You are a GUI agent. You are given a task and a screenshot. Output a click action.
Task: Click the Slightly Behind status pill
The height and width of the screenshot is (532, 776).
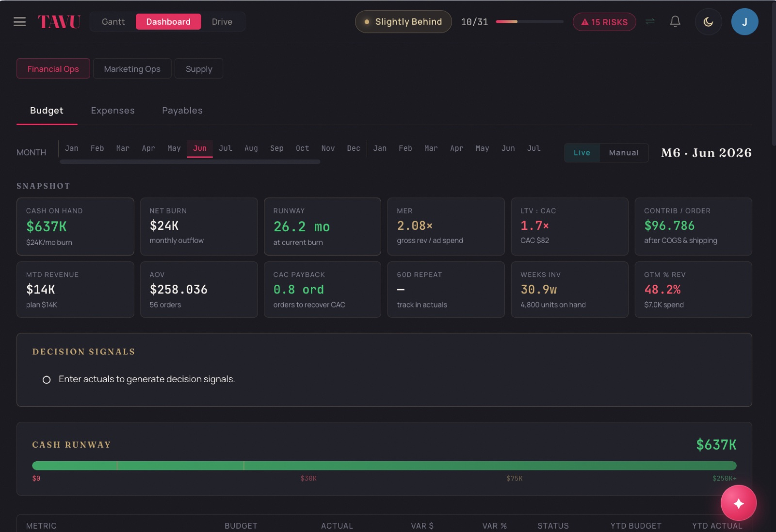[x=403, y=22]
